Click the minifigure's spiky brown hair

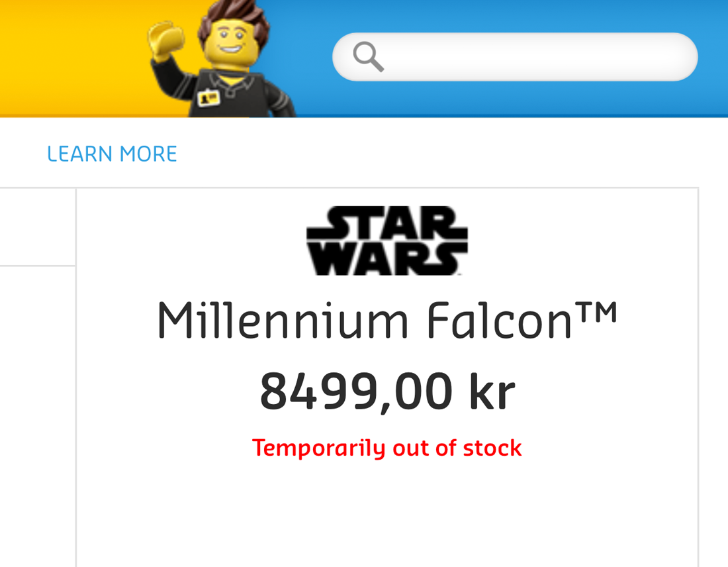tap(234, 17)
